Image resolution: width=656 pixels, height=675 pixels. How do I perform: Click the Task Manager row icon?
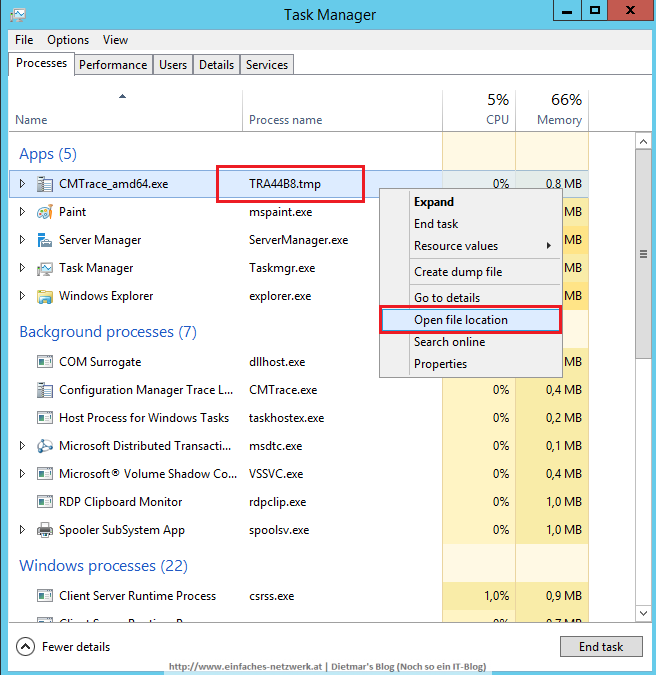(45, 268)
